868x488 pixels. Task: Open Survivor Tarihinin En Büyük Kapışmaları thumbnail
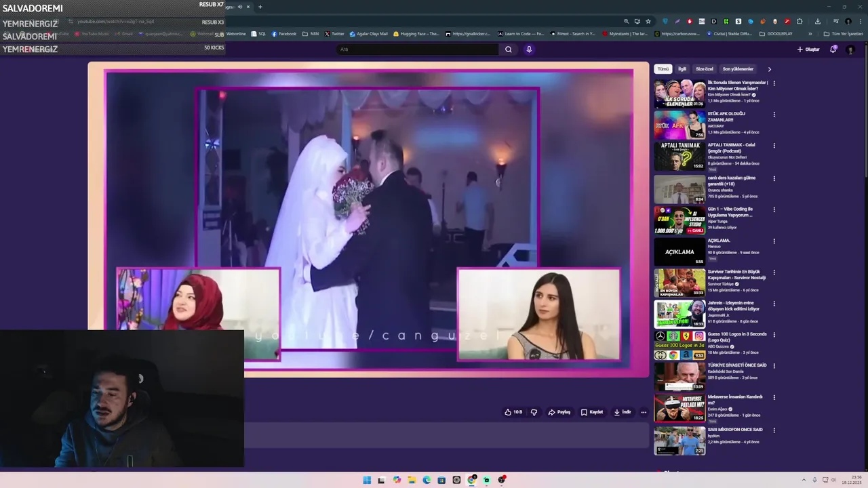point(679,283)
